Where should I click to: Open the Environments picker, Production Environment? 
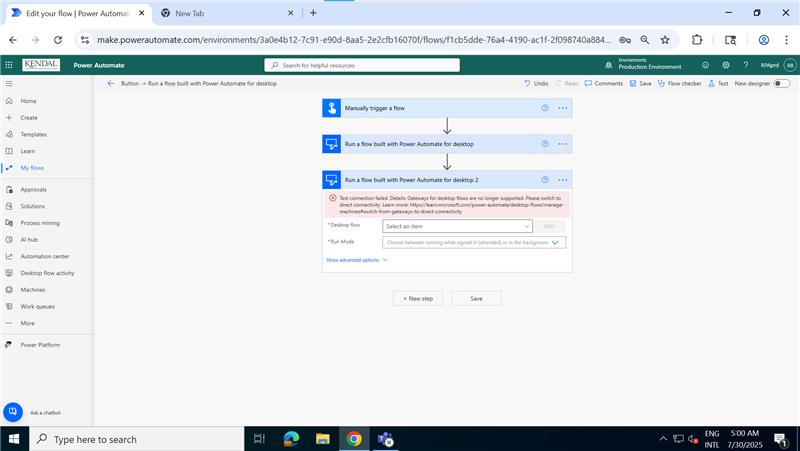644,64
